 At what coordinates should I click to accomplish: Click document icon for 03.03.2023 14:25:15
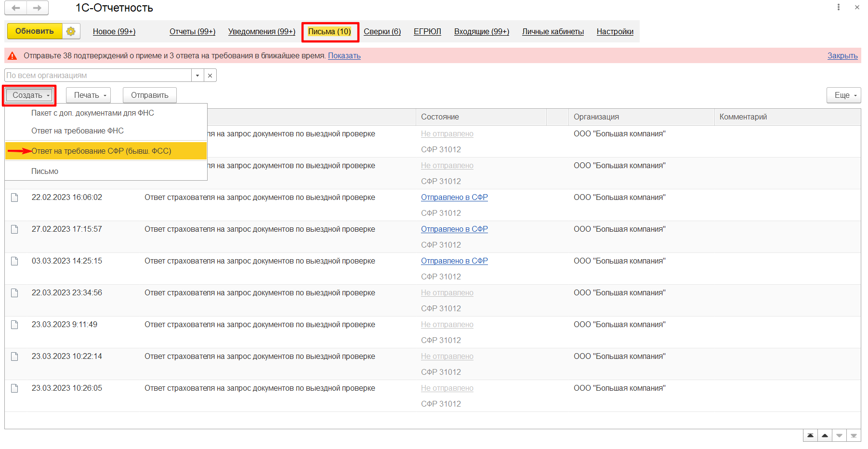[14, 261]
